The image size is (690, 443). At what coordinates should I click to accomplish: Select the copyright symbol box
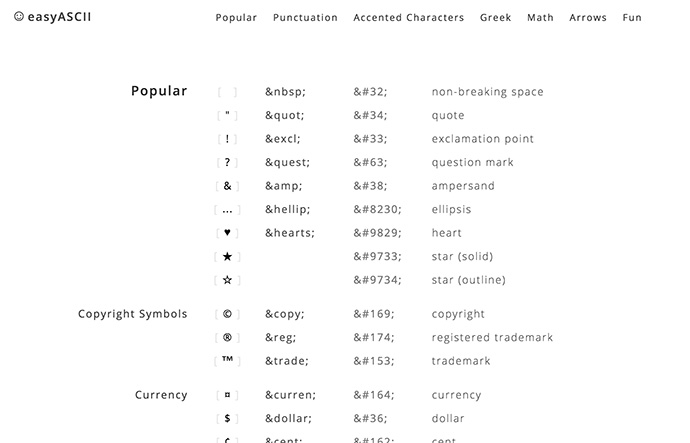(x=227, y=314)
